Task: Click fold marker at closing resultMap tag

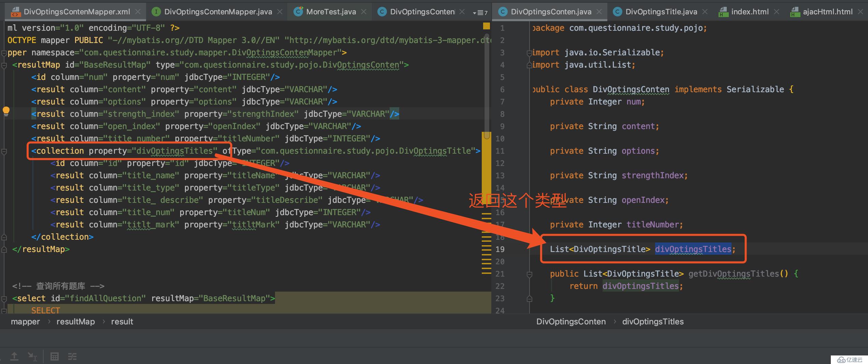Action: coord(4,250)
